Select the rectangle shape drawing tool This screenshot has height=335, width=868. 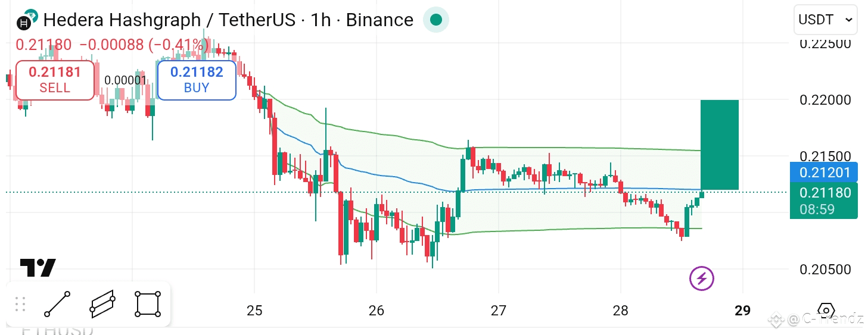click(148, 304)
